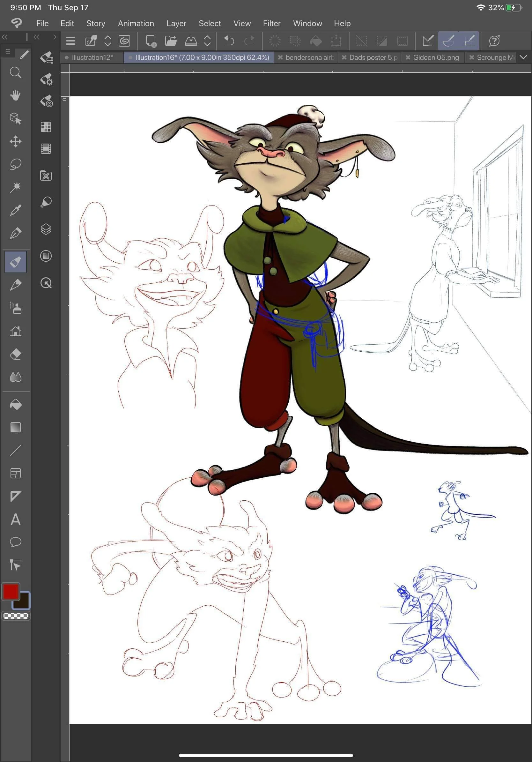Select the Move Layer tool

tap(15, 141)
